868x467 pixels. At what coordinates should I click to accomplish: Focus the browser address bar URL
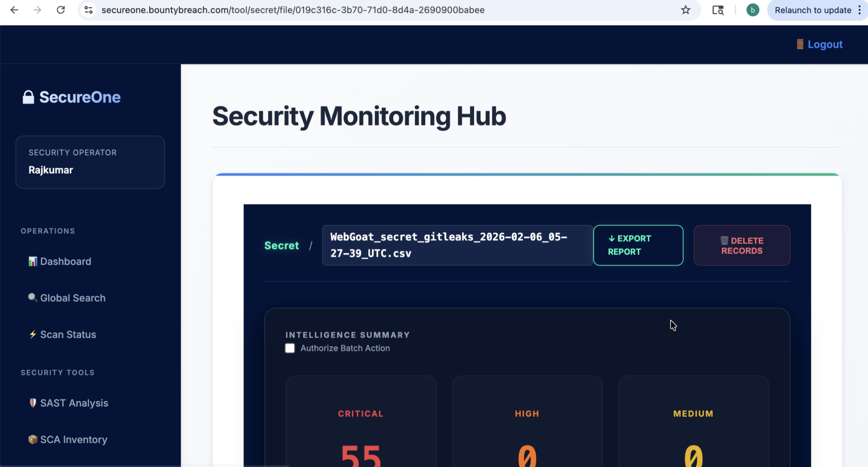pyautogui.click(x=293, y=10)
